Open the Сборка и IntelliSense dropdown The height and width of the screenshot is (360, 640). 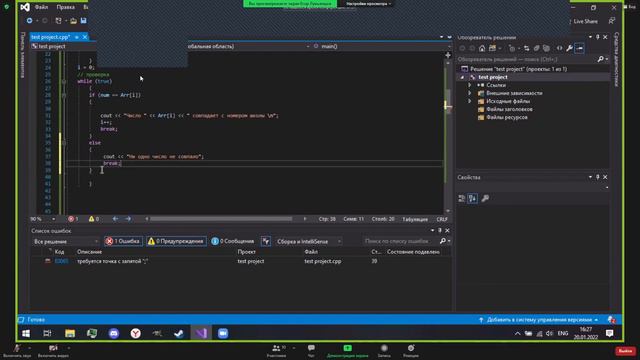point(309,241)
